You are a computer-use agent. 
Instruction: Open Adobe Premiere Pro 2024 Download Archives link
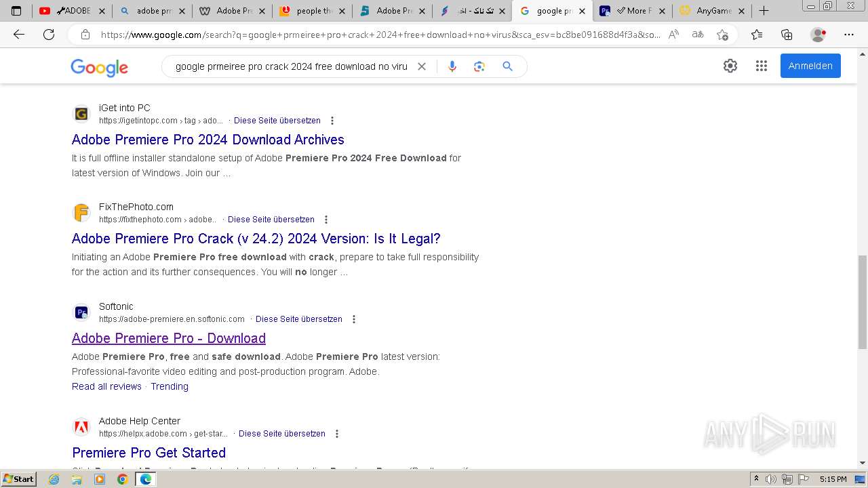(x=208, y=140)
